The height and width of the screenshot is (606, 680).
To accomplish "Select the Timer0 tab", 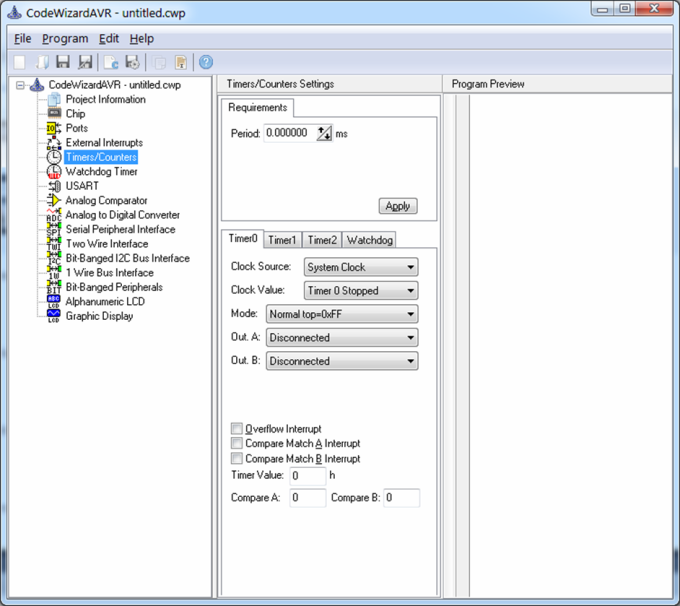I will (x=243, y=239).
